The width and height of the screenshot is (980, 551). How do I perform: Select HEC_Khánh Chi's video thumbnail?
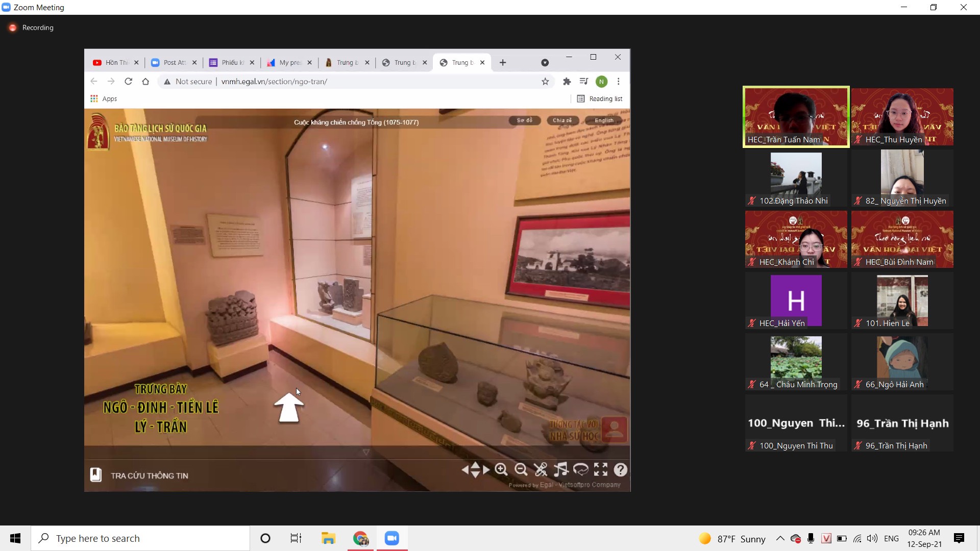pos(796,239)
